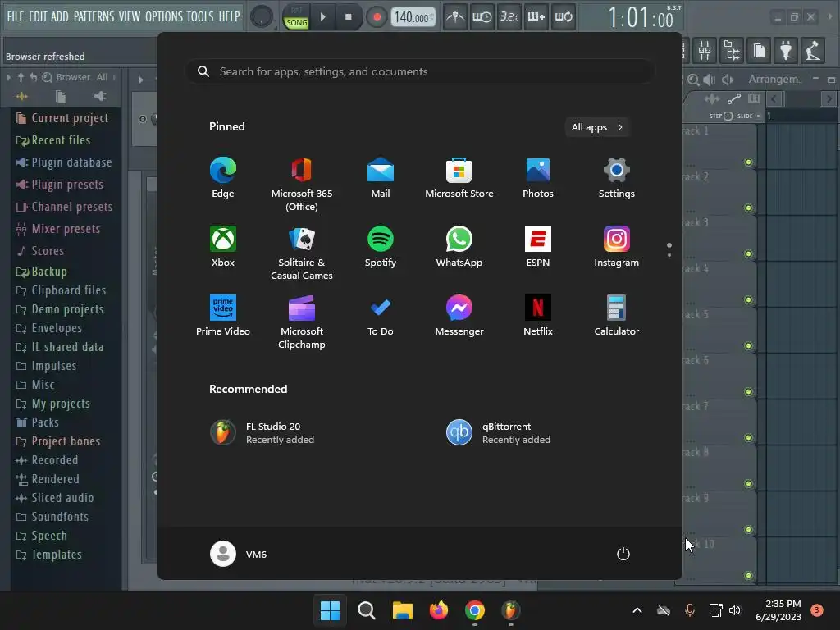Image resolution: width=840 pixels, height=630 pixels.
Task: Open the To Do app
Action: tap(381, 316)
